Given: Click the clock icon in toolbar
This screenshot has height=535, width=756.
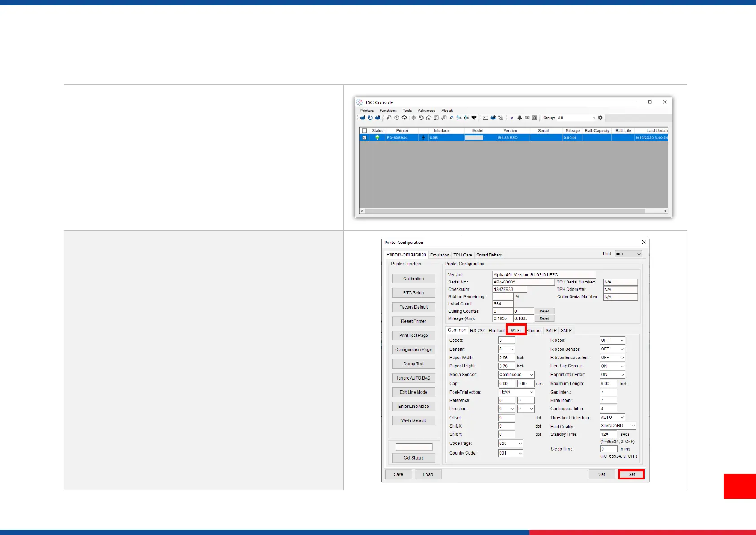Looking at the screenshot, I should tap(396, 118).
